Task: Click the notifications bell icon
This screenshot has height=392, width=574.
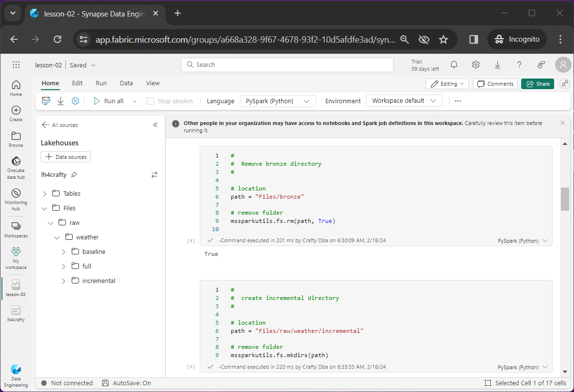Action: click(454, 65)
